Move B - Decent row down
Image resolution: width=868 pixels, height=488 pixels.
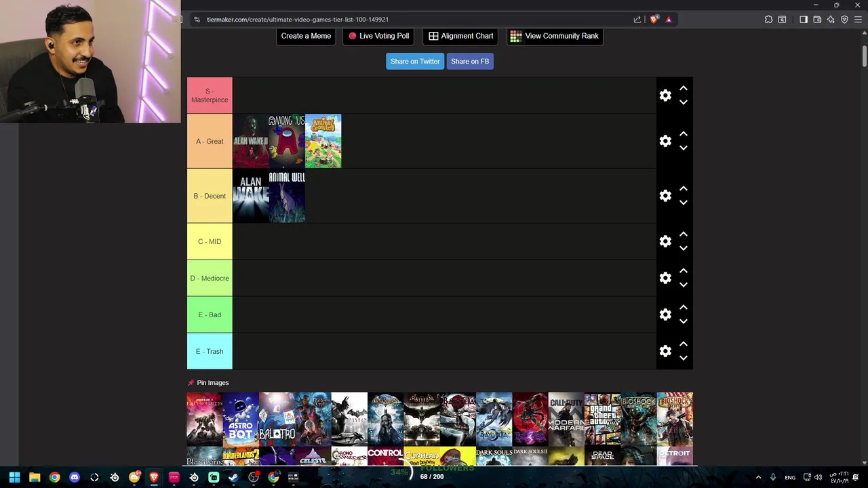pos(684,203)
